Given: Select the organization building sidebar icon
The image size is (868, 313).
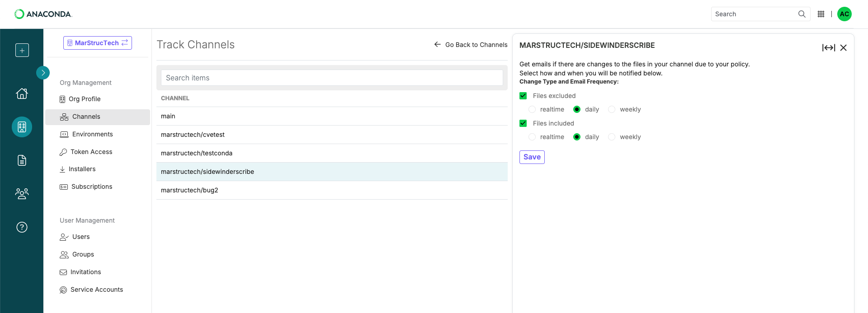Looking at the screenshot, I should point(22,127).
